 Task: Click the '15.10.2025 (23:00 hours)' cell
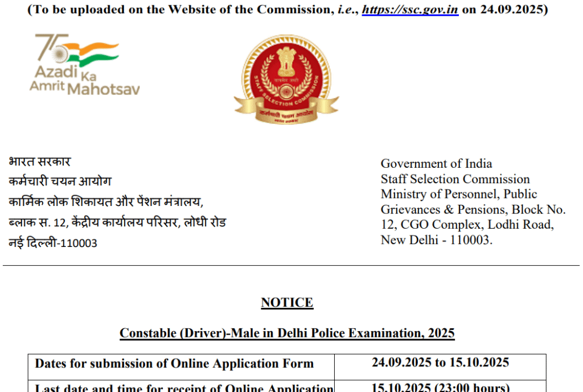click(x=440, y=387)
